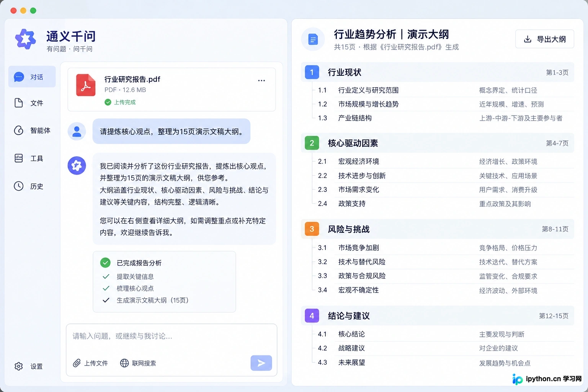Click outline row 3.3 政策与合规风险
Image resolution: width=588 pixels, height=392 pixels.
coord(444,276)
